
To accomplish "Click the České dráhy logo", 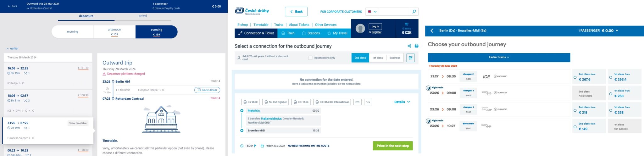I will coord(252,11).
